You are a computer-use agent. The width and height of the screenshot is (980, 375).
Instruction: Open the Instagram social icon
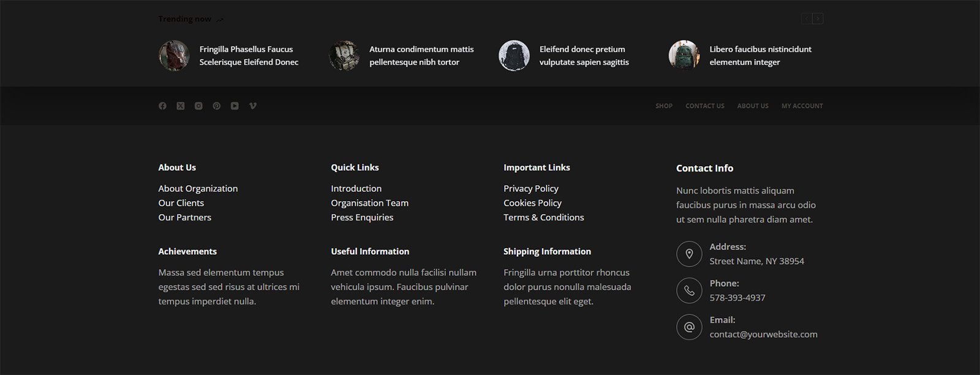pyautogui.click(x=198, y=106)
